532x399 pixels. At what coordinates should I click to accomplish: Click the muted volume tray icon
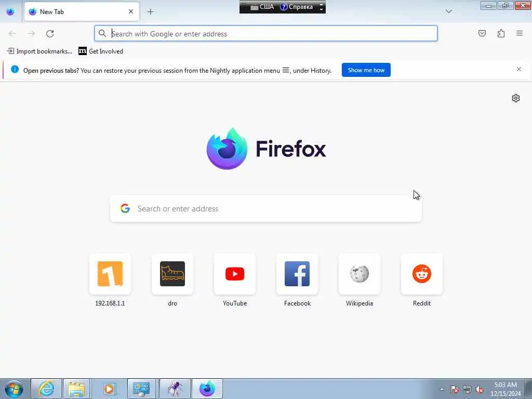(480, 390)
